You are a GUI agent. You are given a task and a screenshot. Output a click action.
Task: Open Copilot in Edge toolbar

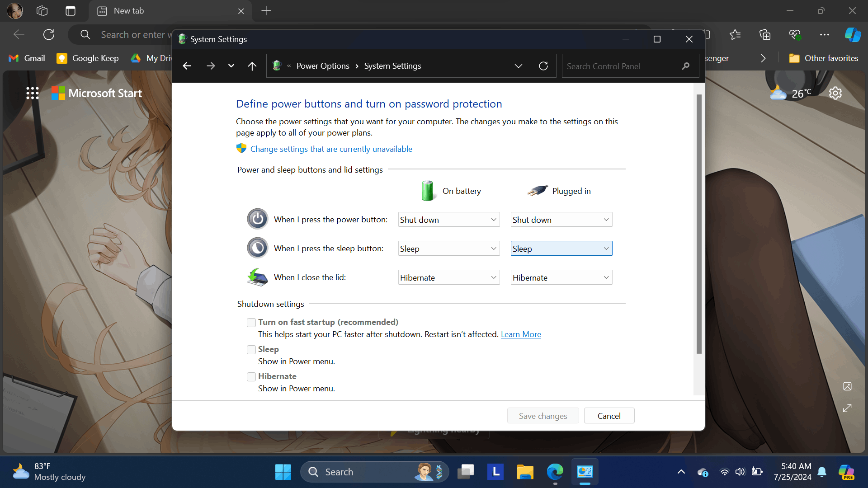click(853, 34)
